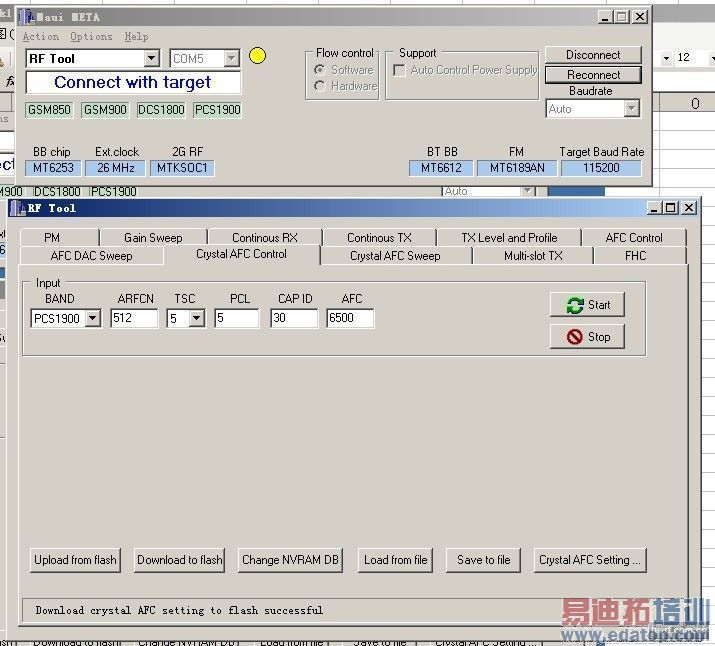Screen dimensions: 715x646
Task: Open the TX Level and Profile tab
Action: (x=509, y=238)
